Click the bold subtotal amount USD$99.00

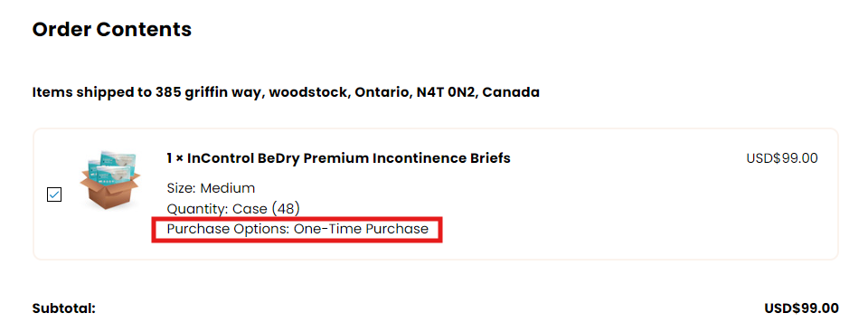pos(801,308)
